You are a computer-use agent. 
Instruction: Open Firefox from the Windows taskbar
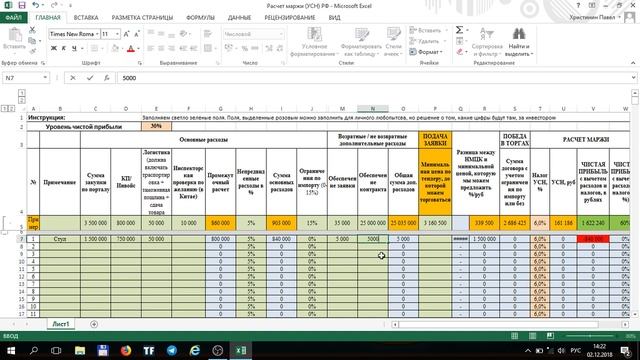[126, 350]
